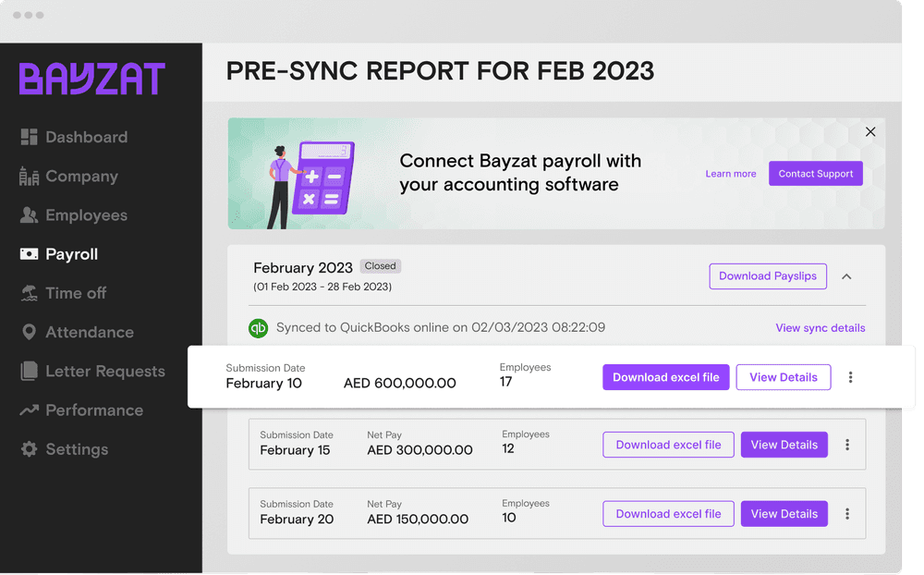Open the three-dot menu for February 15 row
The height and width of the screenshot is (575, 924).
tap(847, 445)
